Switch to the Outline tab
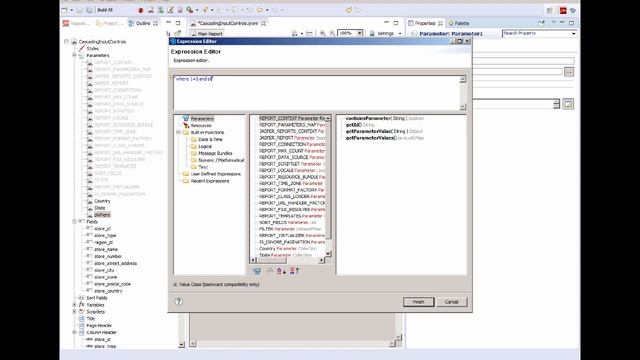This screenshot has width=640, height=360. (x=143, y=23)
